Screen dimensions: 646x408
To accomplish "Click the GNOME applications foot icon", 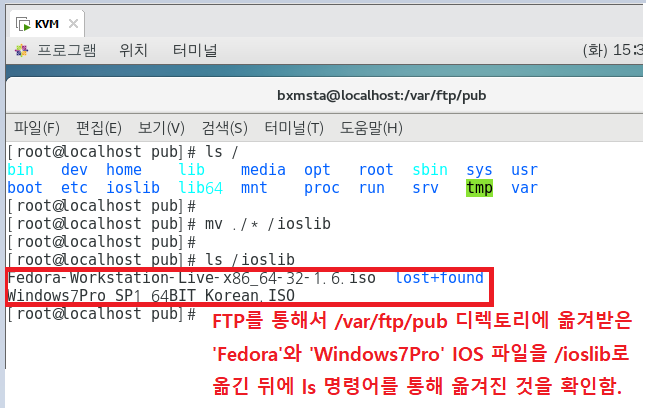I will pos(21,50).
